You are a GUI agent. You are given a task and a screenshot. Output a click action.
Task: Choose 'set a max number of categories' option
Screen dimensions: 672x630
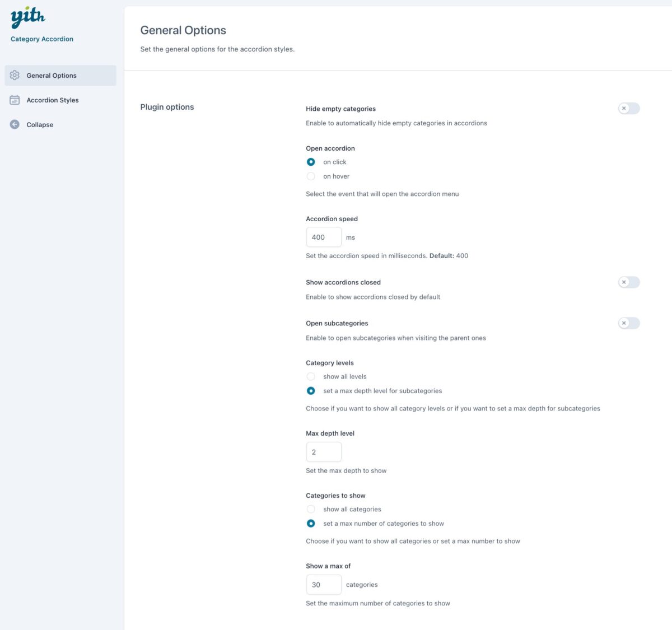point(311,524)
